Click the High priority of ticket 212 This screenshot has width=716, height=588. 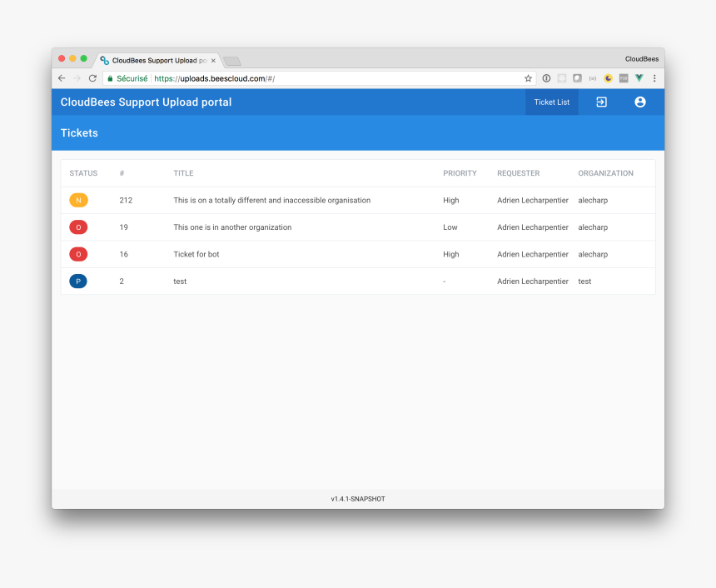click(450, 200)
